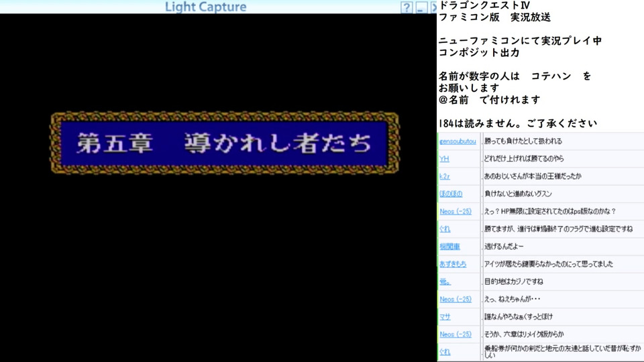Select the comment どれだけ上げれば勝てるのやら
This screenshot has height=362, width=644.
click(x=524, y=159)
